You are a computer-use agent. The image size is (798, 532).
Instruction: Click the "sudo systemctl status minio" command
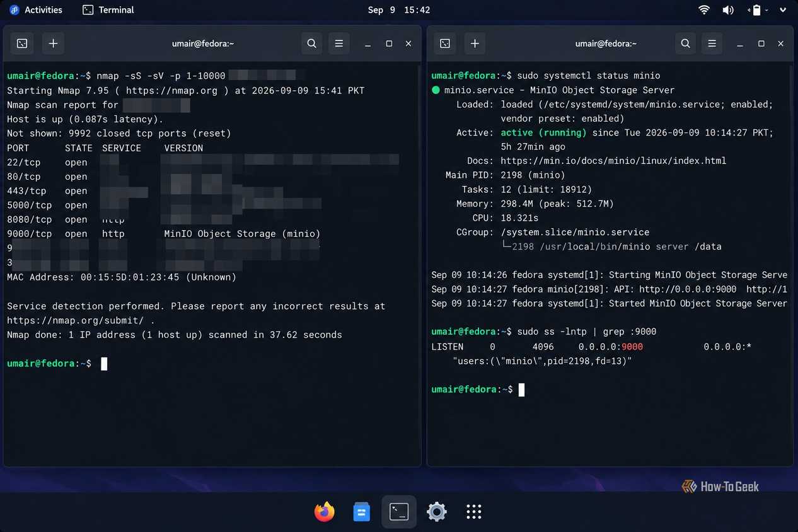click(589, 76)
